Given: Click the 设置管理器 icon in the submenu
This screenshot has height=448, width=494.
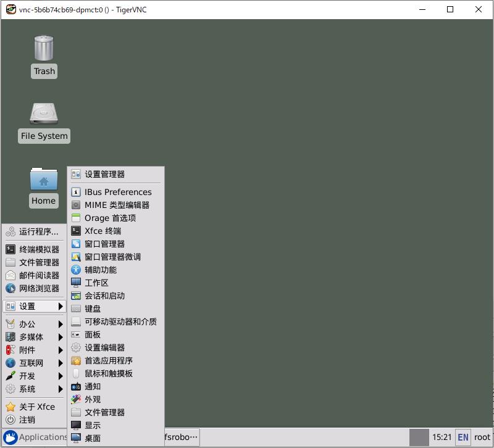Looking at the screenshot, I should [75, 174].
